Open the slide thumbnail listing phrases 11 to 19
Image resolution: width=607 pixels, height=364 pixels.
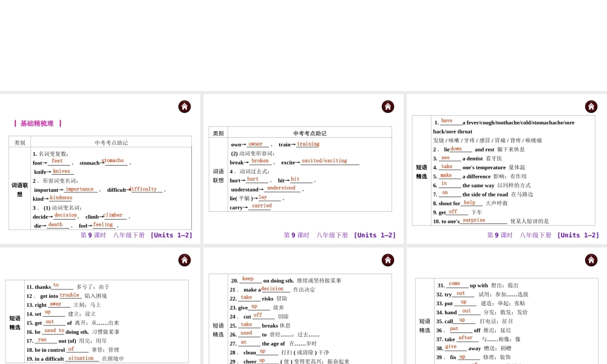pyautogui.click(x=100, y=306)
